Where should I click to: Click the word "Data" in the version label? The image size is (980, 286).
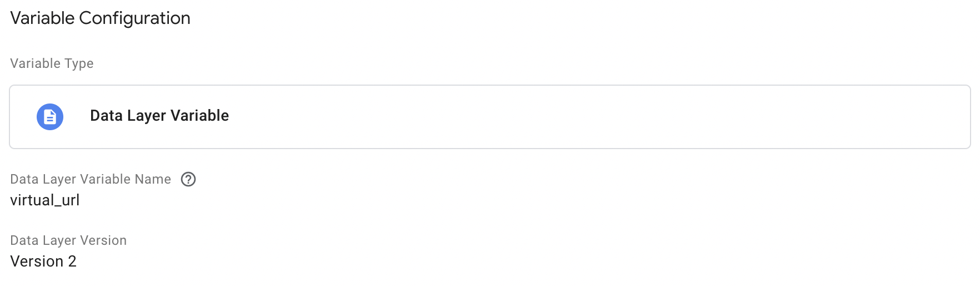pos(24,240)
